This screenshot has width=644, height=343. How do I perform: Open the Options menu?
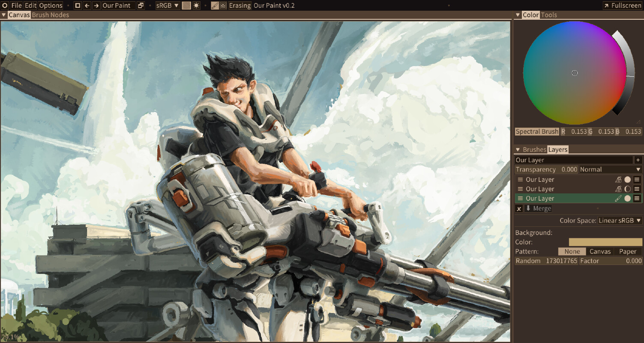[51, 6]
